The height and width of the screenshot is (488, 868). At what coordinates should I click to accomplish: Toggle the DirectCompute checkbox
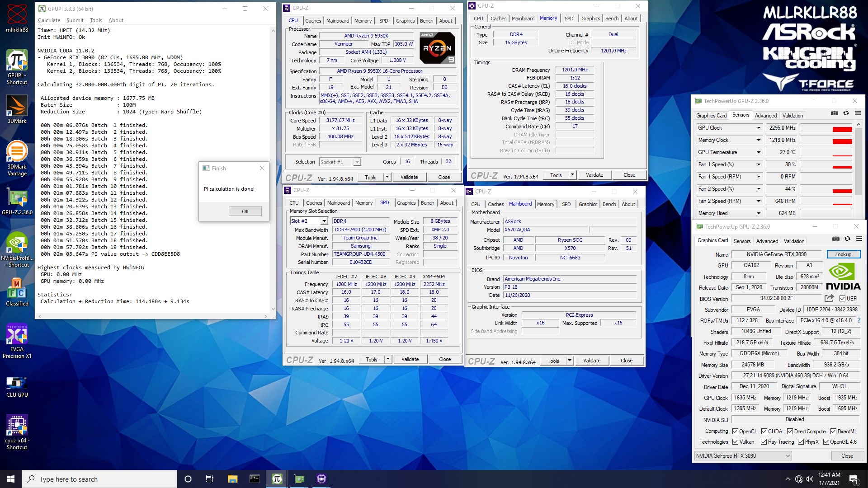[790, 432]
